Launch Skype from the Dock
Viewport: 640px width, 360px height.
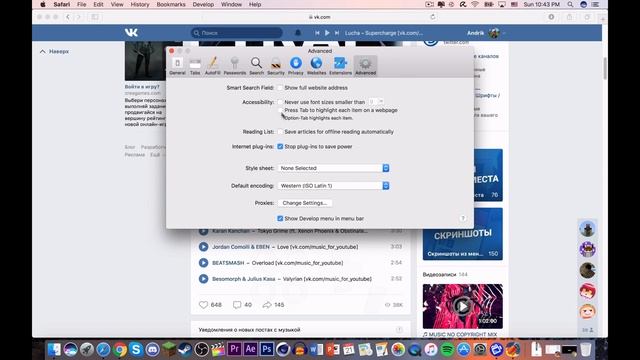point(136,349)
